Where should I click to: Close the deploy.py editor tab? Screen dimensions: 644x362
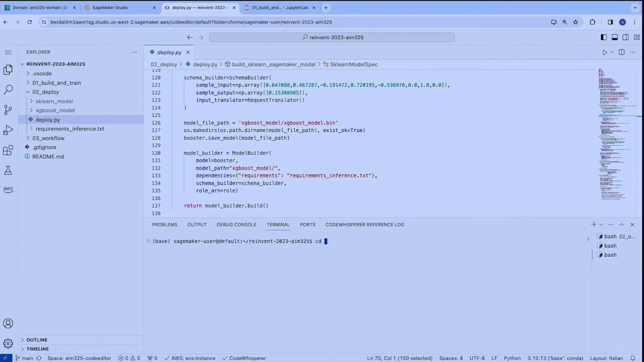188,53
